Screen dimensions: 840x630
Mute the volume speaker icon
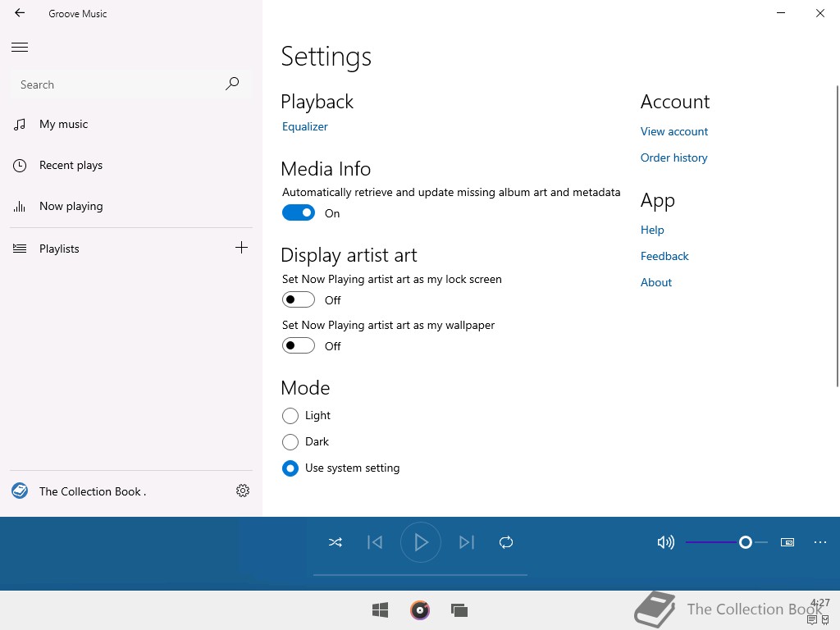click(x=666, y=542)
